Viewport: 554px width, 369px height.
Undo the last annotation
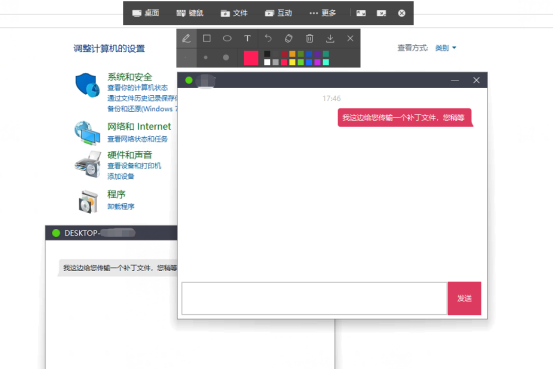coord(268,39)
